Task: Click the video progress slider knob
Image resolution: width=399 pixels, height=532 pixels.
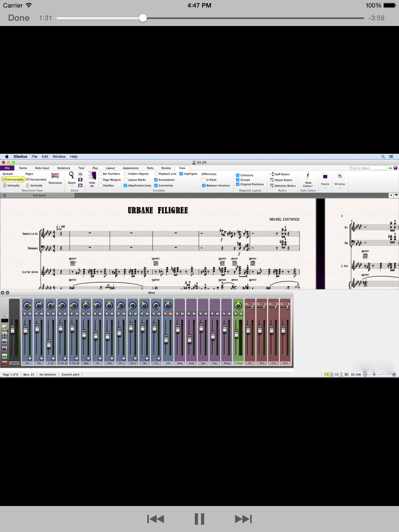Action: 143,18
